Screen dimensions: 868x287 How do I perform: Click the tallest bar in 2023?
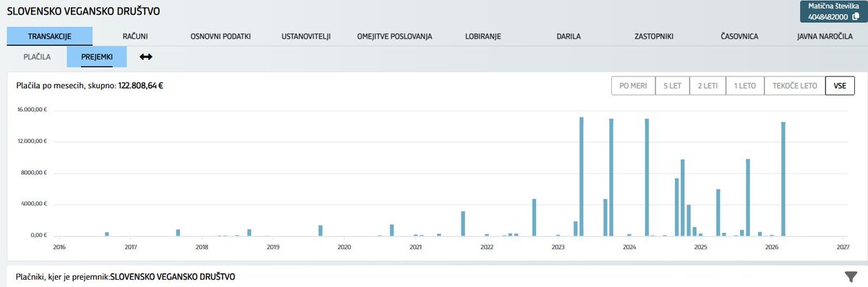click(x=582, y=176)
